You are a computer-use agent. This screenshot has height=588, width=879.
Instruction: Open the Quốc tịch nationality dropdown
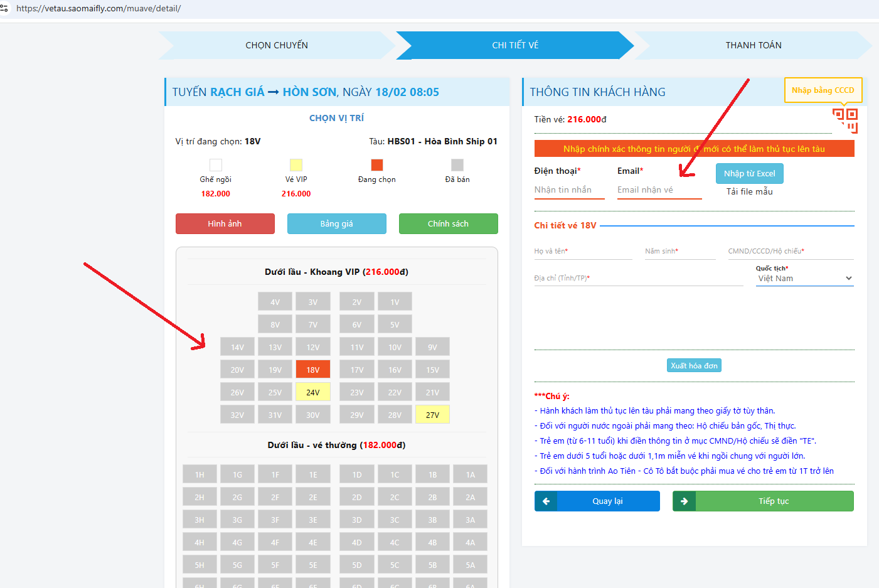pyautogui.click(x=804, y=279)
